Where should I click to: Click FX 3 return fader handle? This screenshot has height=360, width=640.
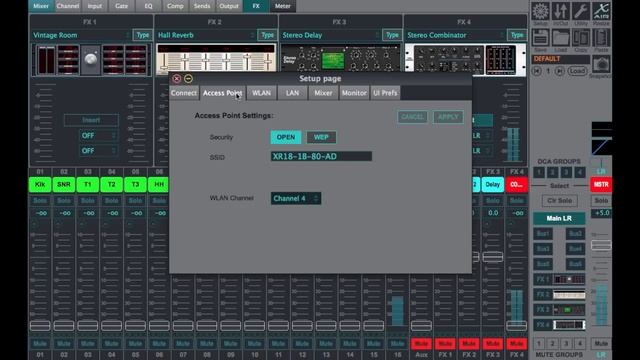(493, 257)
